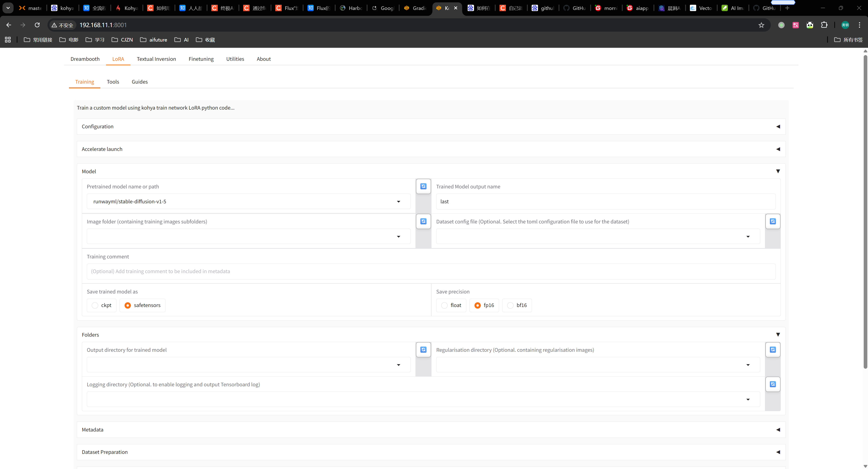Refresh the pretrained model path list
This screenshot has height=469, width=868.
(x=423, y=186)
